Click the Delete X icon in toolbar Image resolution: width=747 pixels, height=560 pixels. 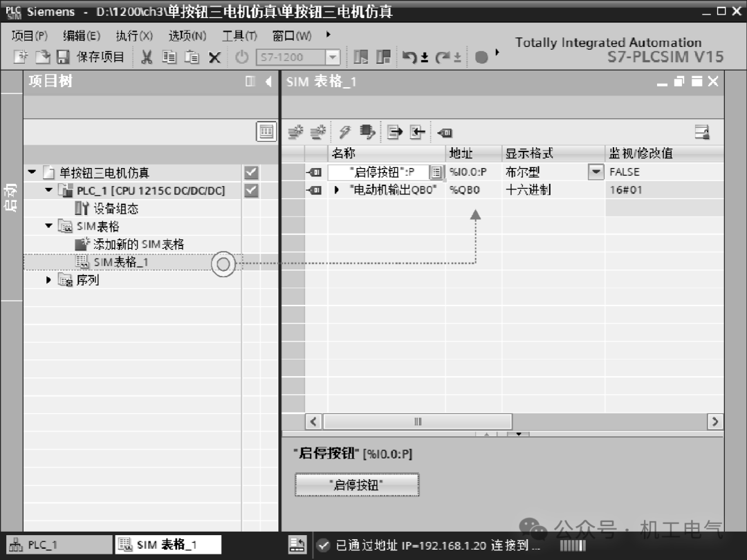[x=215, y=57]
